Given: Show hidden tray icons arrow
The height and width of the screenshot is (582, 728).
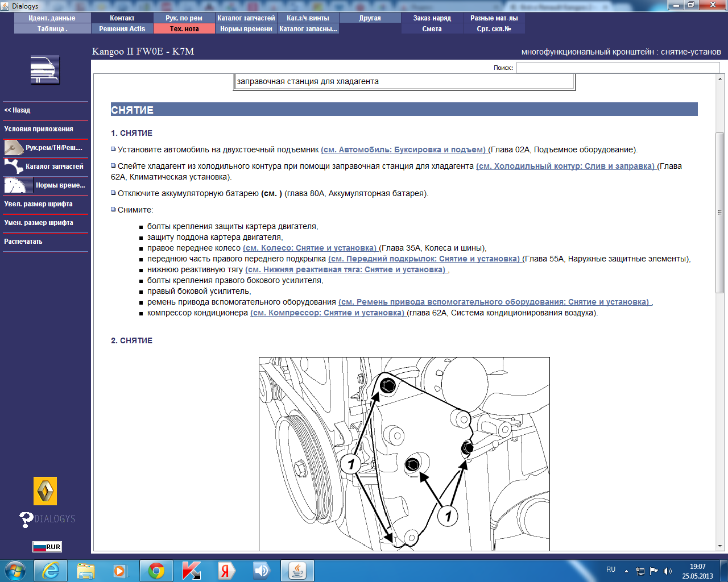Looking at the screenshot, I should coord(626,571).
